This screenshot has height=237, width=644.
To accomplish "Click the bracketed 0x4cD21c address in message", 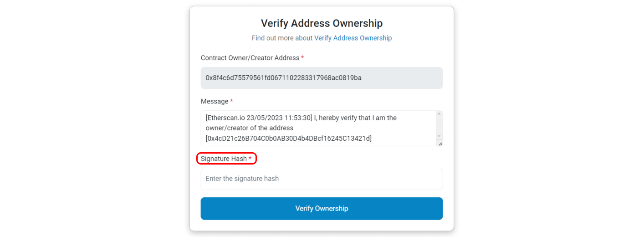I will pos(289,138).
